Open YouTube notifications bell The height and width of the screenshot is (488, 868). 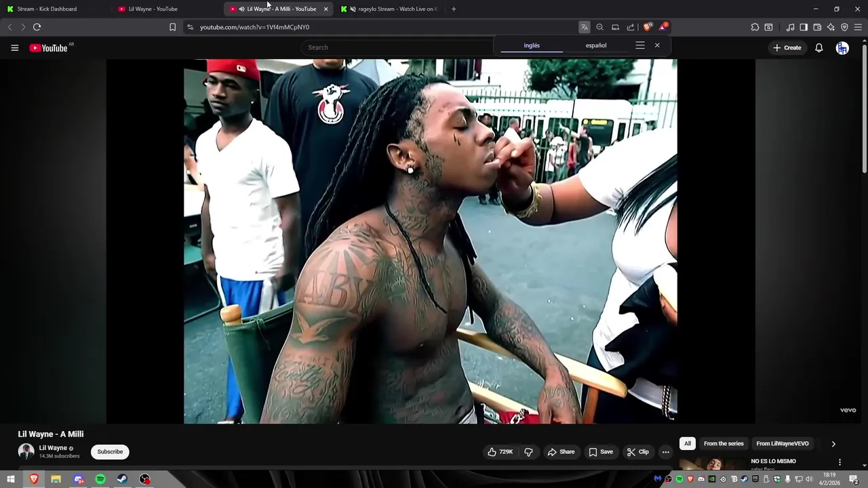point(819,47)
